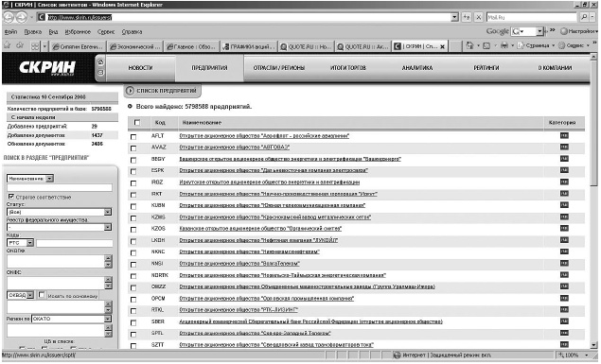
Task: Click the Stop loading X icon
Action: pyautogui.click(x=478, y=17)
